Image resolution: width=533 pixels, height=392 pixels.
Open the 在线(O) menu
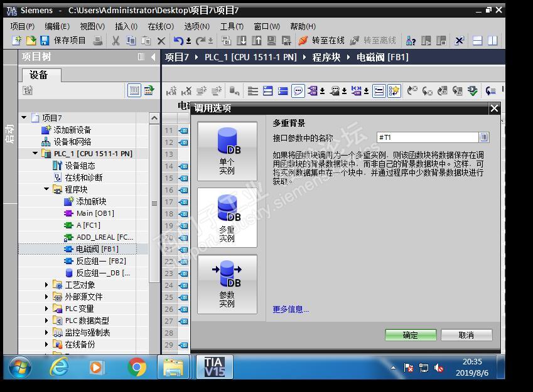[161, 26]
